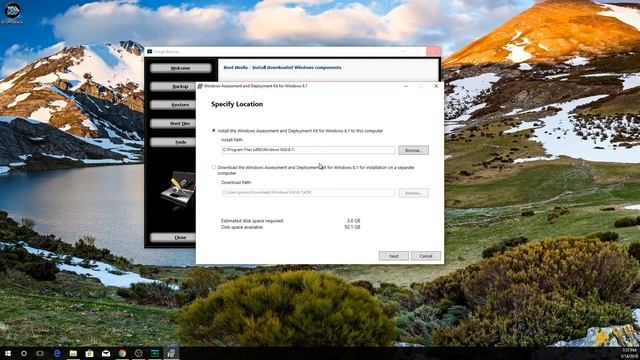
Task: Open the desktop shortcut icon at top-left
Action: coord(12,12)
